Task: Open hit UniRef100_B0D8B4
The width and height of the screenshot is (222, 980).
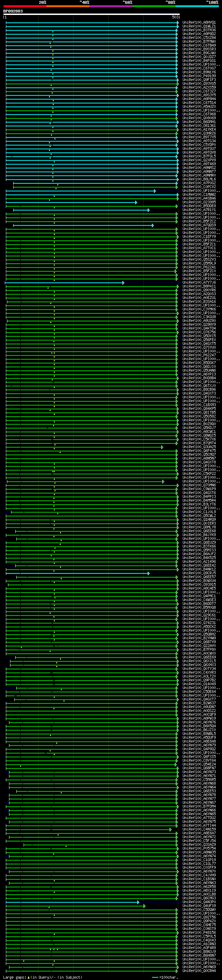Action: pyautogui.click(x=199, y=378)
